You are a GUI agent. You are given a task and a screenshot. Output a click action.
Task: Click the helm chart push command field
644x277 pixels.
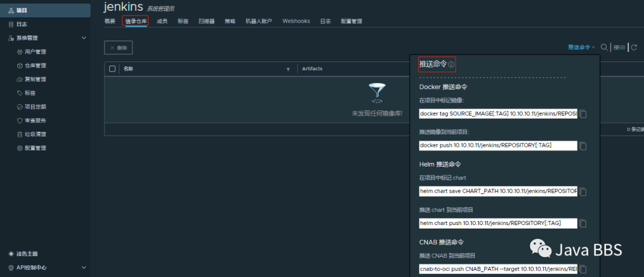(498, 223)
